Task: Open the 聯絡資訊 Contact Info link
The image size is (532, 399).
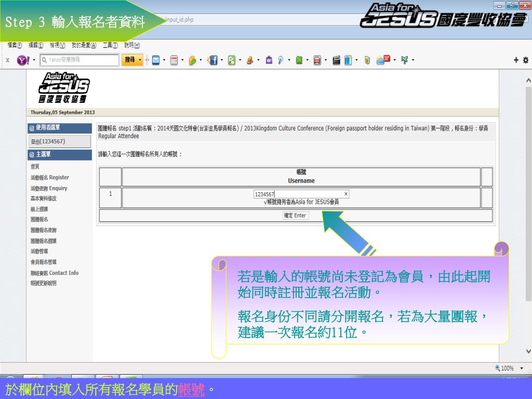Action: 55,273
